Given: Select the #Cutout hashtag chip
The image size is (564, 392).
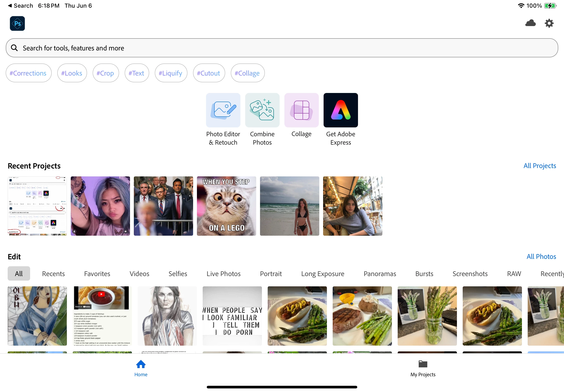Looking at the screenshot, I should pyautogui.click(x=208, y=73).
